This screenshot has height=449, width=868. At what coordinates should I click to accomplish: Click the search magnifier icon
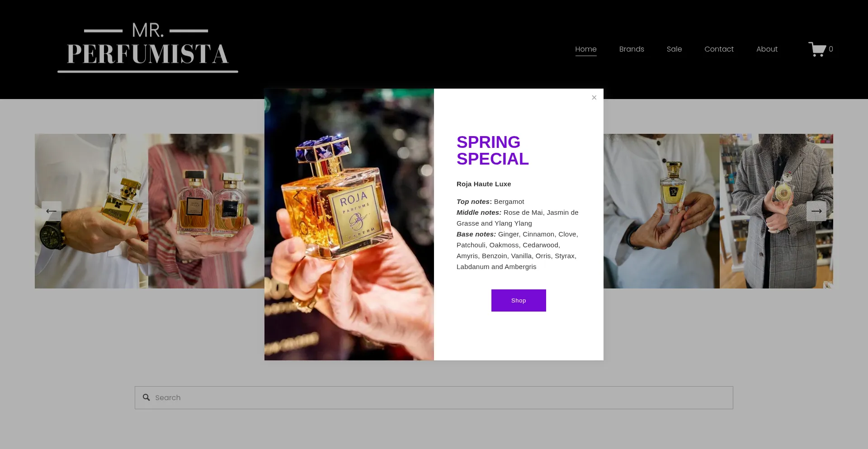146,397
